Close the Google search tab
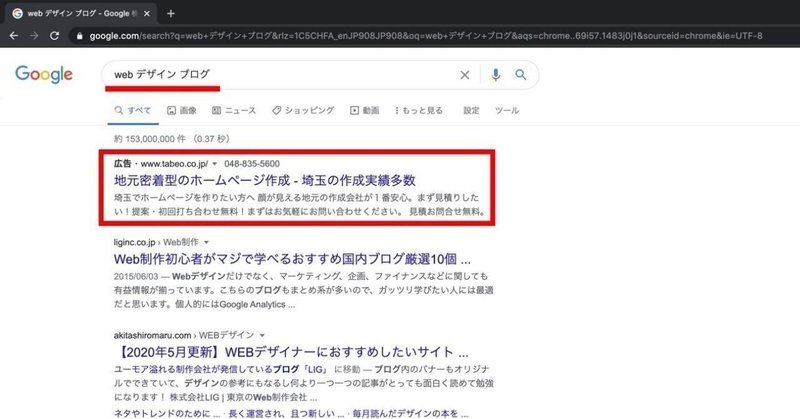The height and width of the screenshot is (419, 800). click(147, 14)
